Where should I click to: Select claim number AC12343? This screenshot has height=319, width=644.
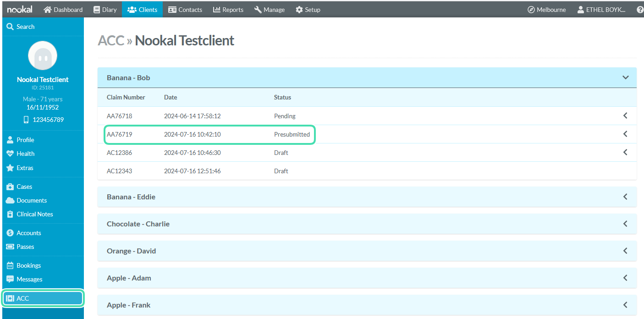pos(119,171)
